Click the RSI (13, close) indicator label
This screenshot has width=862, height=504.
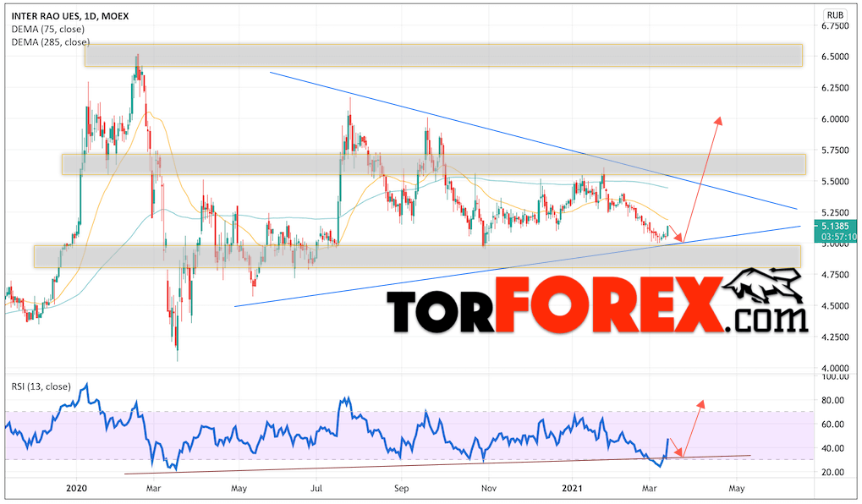[x=41, y=386]
